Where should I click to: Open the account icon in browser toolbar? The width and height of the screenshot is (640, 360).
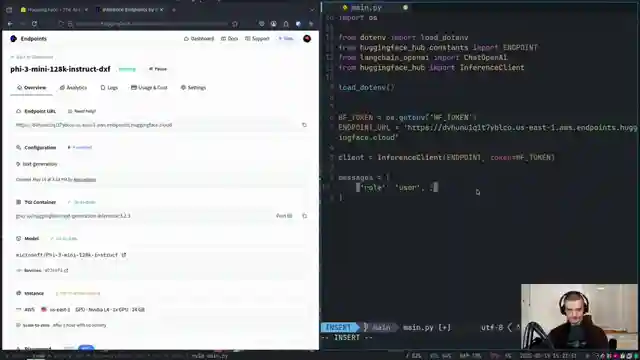(x=273, y=24)
